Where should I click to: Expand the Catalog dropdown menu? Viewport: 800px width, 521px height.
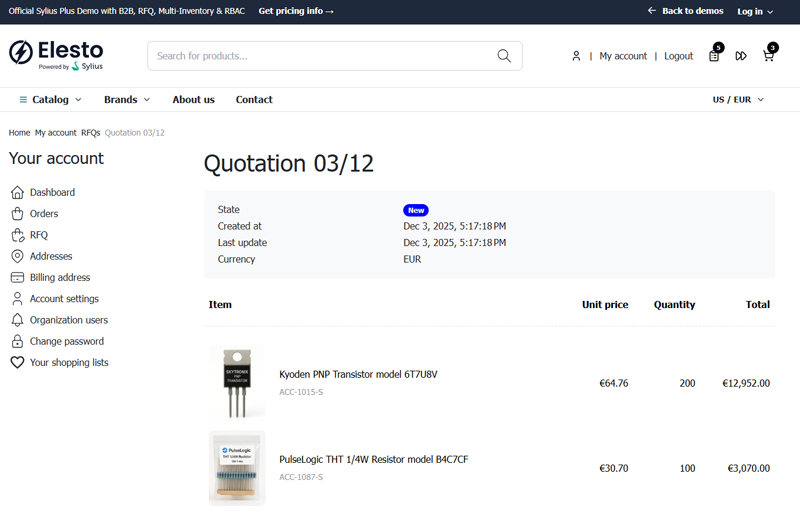pos(50,100)
